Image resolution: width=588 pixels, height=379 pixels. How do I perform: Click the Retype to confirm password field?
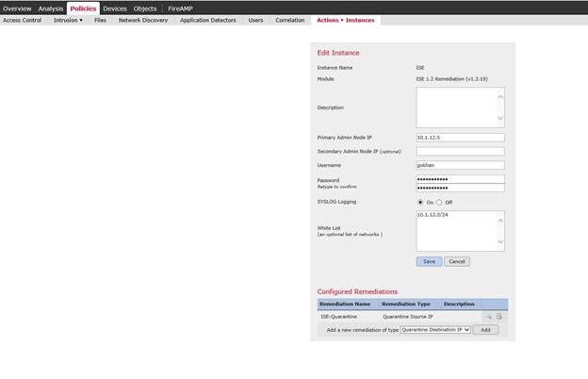(x=460, y=188)
